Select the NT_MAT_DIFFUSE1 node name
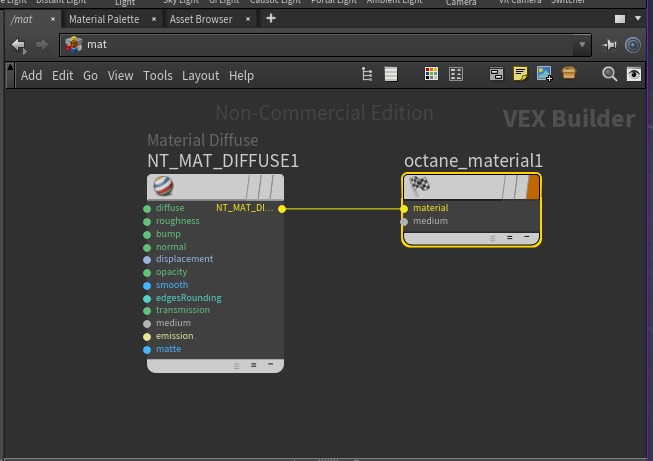The image size is (653, 461). 223,161
